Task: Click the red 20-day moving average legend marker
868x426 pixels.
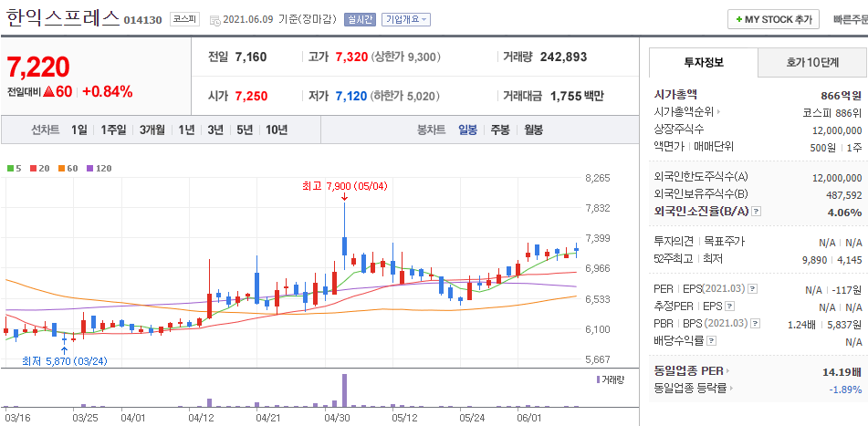Action: (32, 168)
